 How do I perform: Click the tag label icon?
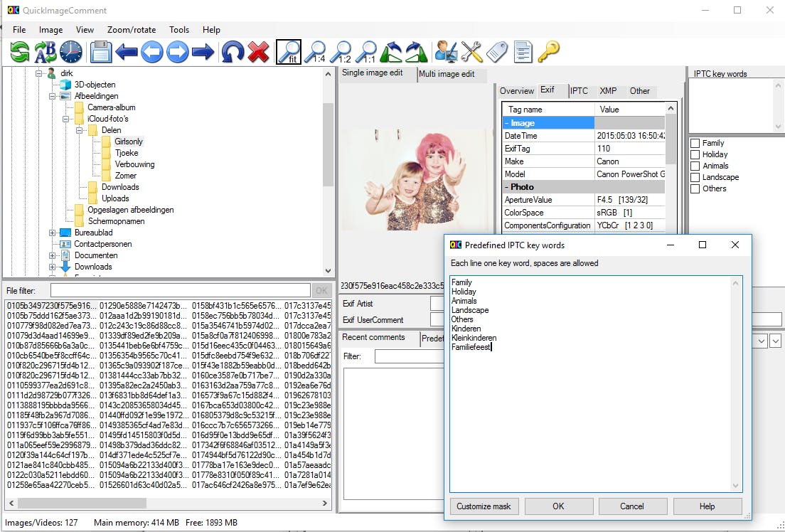click(497, 52)
